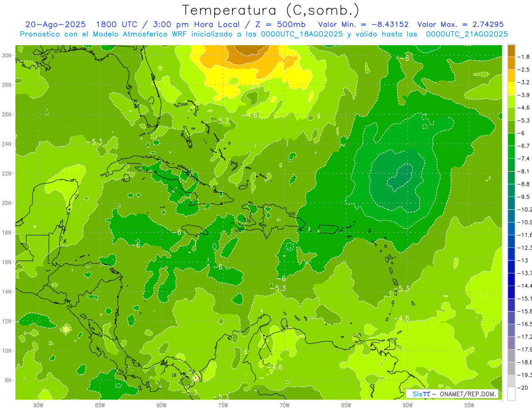Click the longitude label '65W'
The width and height of the screenshot is (532, 411).
[x=346, y=405]
